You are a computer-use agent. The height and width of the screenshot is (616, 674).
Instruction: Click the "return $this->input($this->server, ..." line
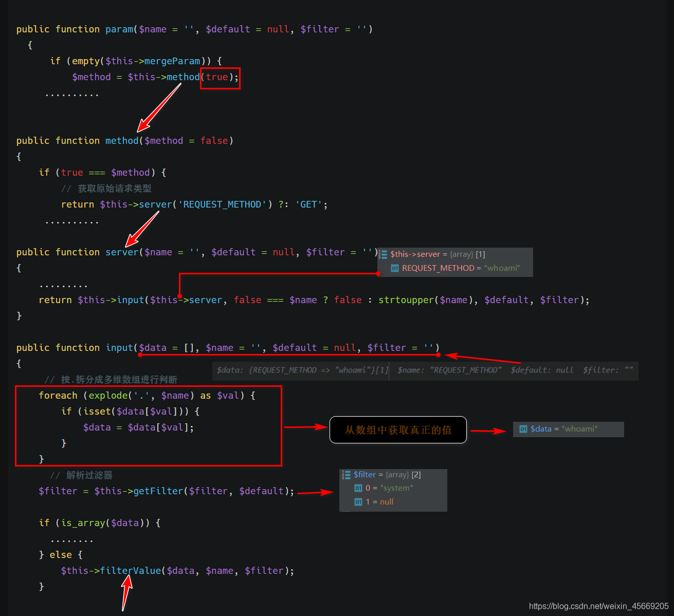tap(314, 300)
